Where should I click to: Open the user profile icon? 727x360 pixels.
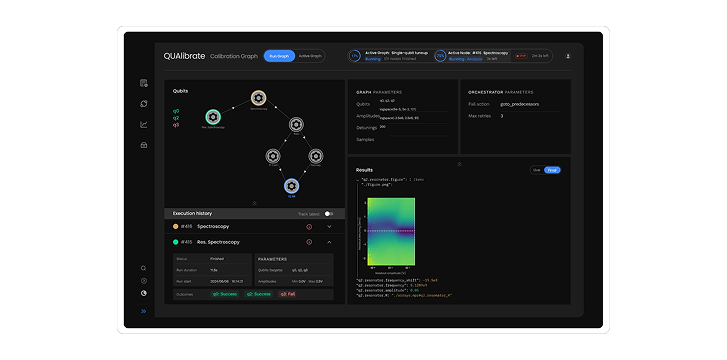(x=568, y=56)
